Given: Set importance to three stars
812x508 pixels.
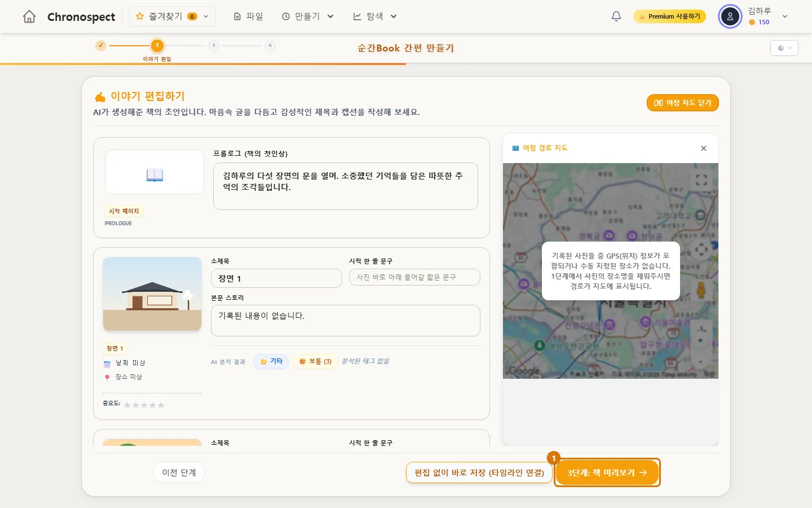Looking at the screenshot, I should [144, 405].
